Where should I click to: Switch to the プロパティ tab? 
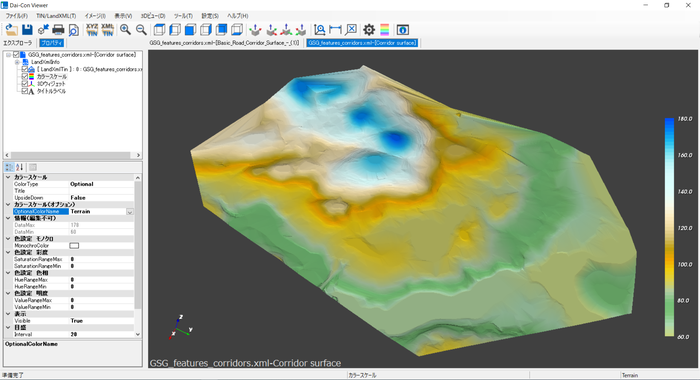click(x=51, y=43)
